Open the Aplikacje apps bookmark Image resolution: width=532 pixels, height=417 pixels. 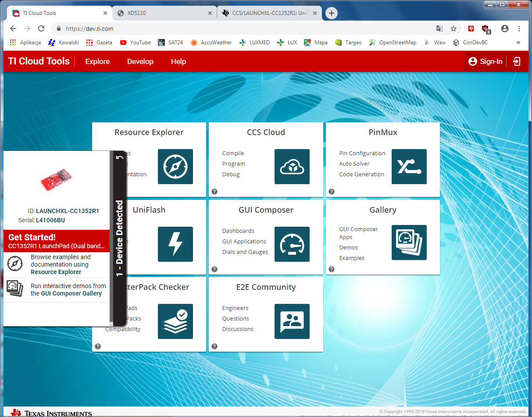coord(25,43)
